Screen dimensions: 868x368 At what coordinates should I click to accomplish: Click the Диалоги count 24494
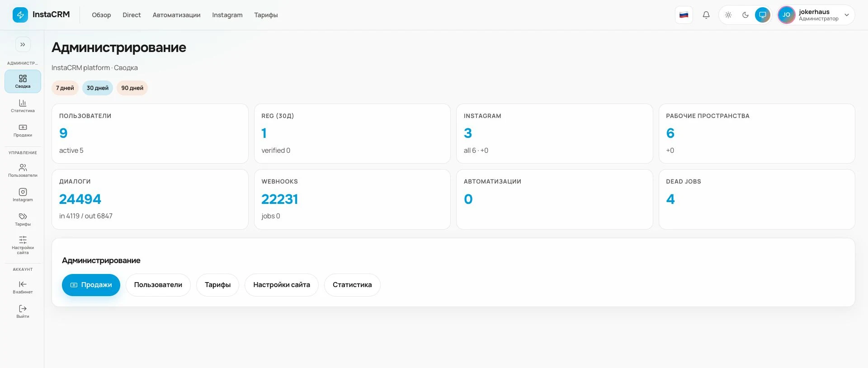tap(80, 199)
